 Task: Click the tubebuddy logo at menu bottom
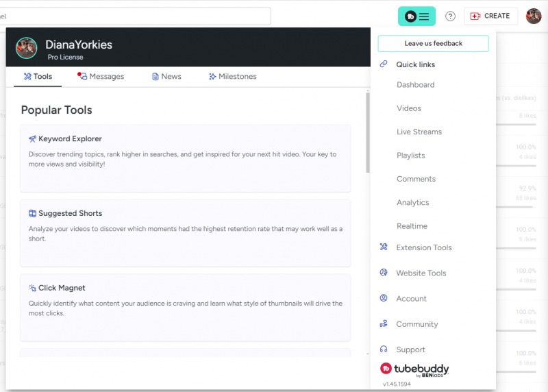pyautogui.click(x=414, y=369)
